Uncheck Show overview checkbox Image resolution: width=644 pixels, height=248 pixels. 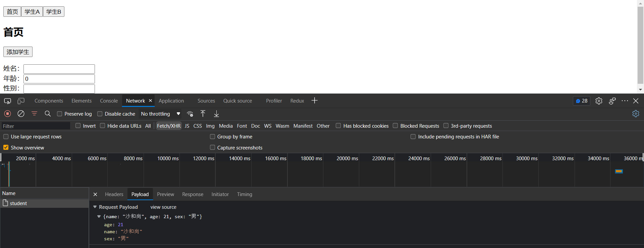(x=6, y=147)
